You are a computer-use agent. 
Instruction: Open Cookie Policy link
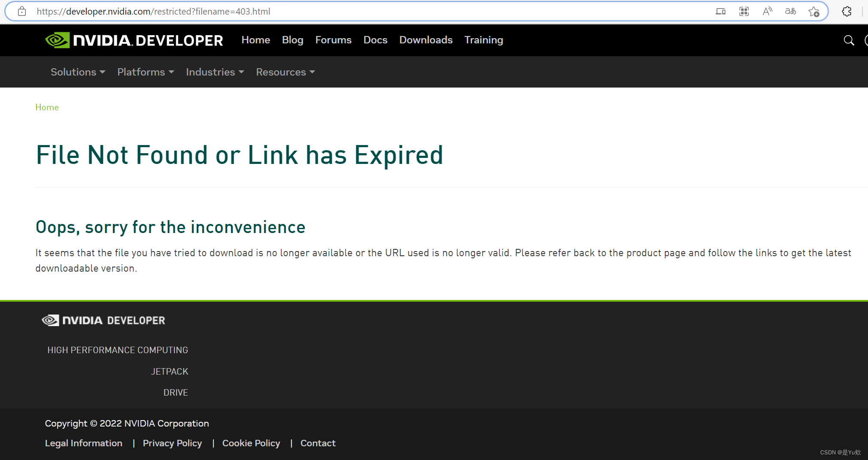[251, 443]
